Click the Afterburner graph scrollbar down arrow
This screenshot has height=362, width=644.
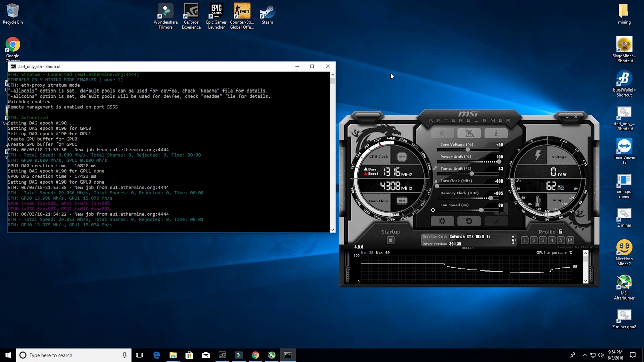point(585,280)
